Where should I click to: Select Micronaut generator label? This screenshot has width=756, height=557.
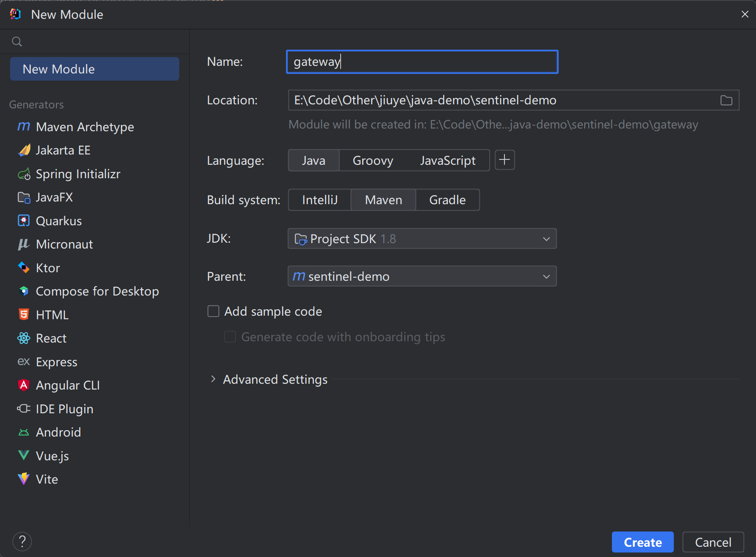(64, 244)
